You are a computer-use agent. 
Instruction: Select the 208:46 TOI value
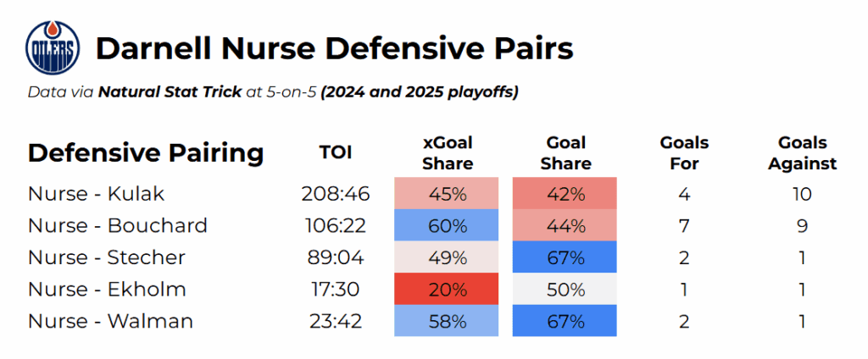[335, 194]
